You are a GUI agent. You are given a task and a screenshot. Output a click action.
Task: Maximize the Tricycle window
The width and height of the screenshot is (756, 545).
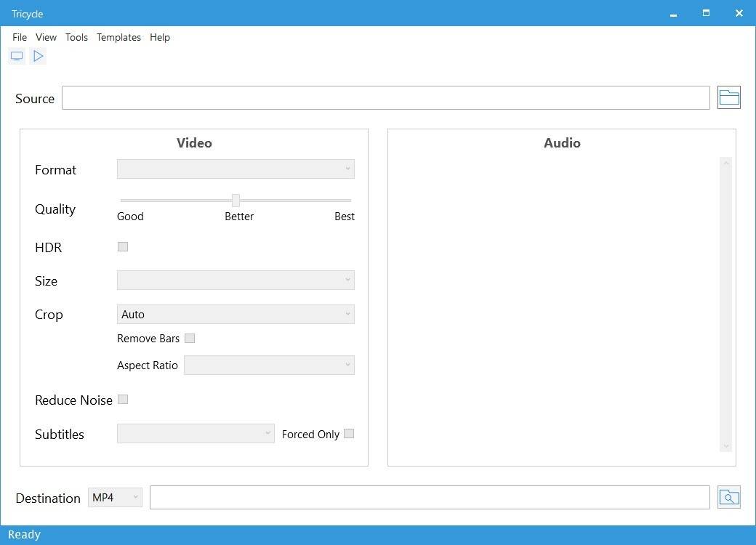click(x=706, y=13)
